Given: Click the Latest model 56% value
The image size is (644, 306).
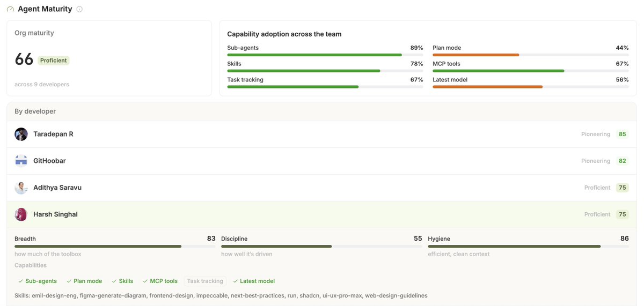Looking at the screenshot, I should (623, 80).
